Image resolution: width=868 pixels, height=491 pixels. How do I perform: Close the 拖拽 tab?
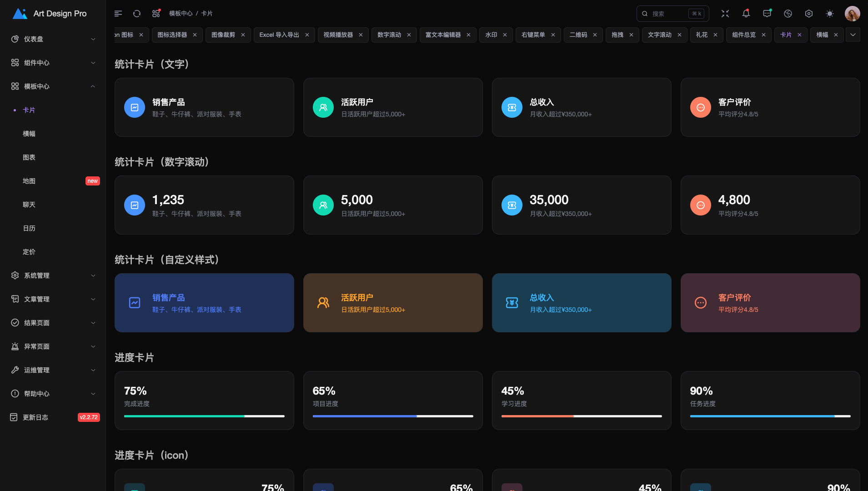(631, 35)
